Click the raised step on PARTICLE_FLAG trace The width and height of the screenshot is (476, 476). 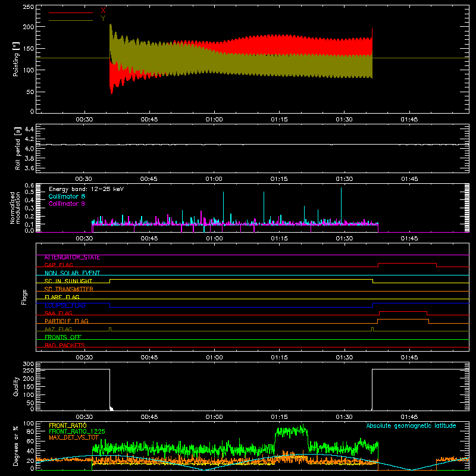(403, 320)
